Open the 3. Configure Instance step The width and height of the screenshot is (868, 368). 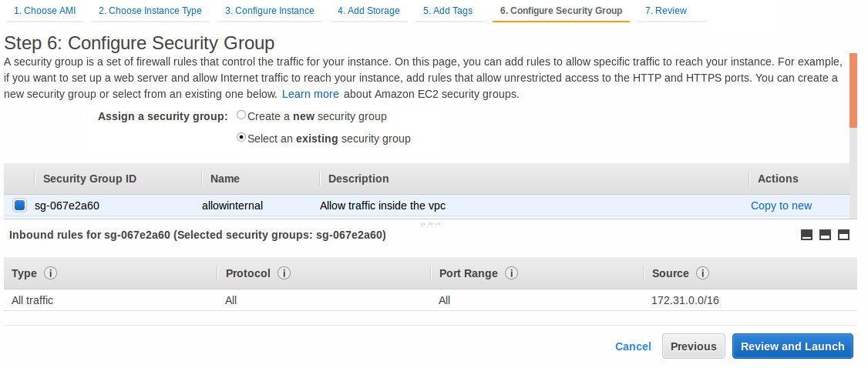click(x=270, y=11)
